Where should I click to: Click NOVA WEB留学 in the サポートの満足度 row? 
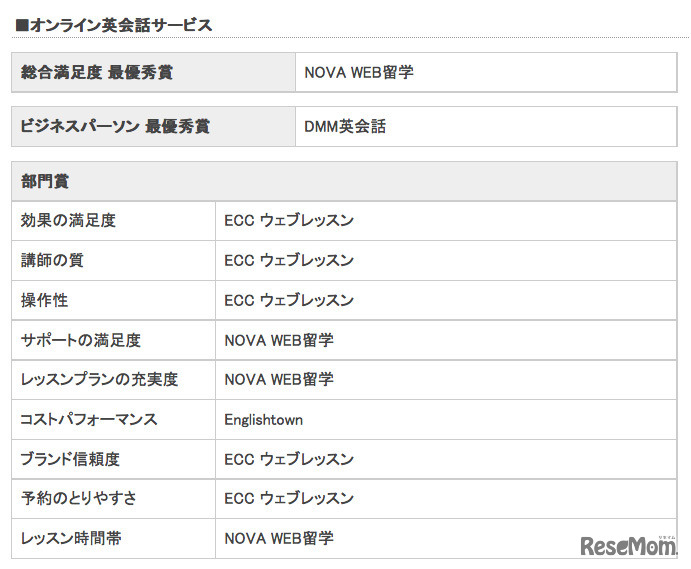tap(279, 340)
